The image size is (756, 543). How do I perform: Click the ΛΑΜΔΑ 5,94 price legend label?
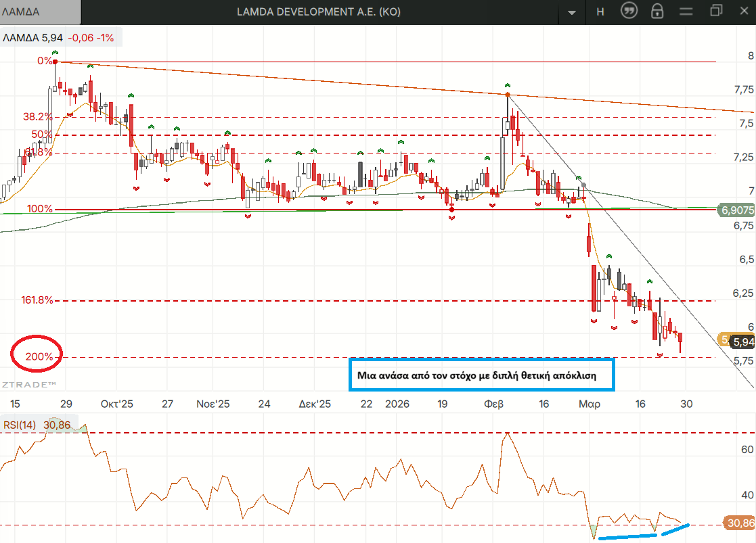pos(32,38)
